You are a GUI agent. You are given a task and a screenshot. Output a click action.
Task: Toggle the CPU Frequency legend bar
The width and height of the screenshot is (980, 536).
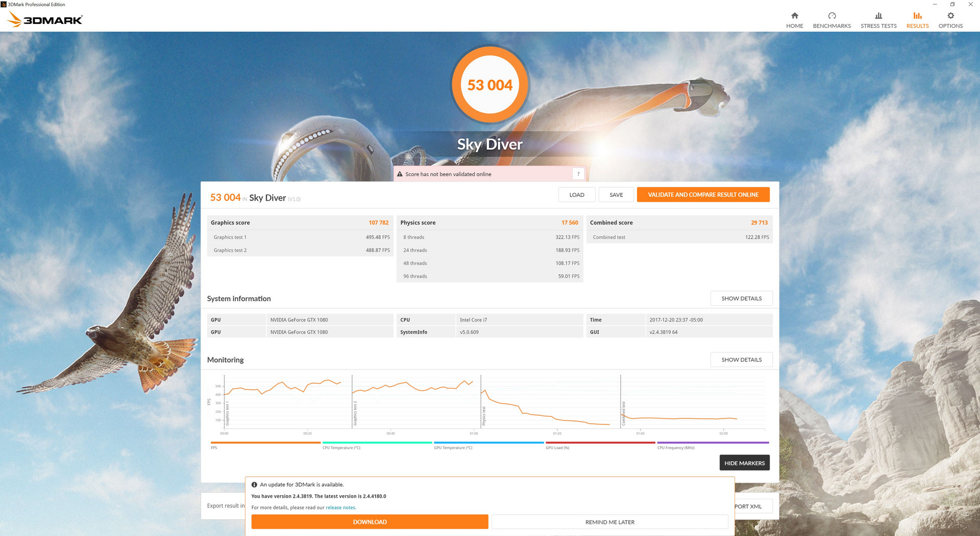point(713,443)
